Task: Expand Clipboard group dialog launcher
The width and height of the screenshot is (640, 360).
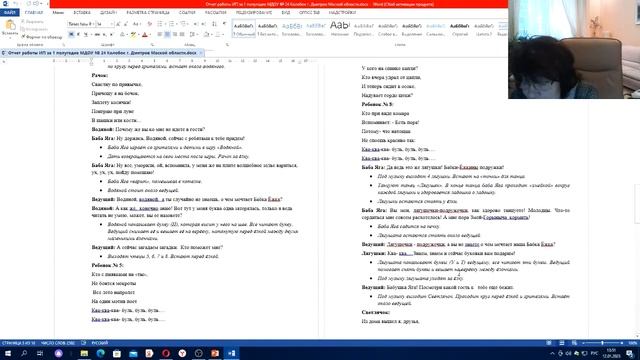Action: point(64,45)
